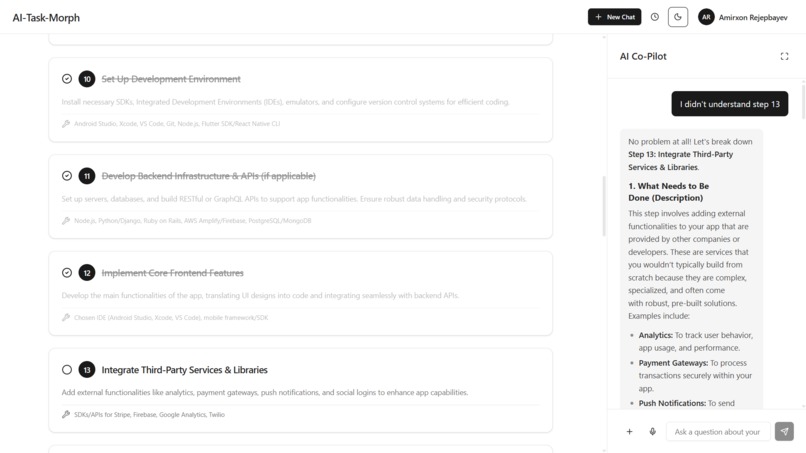
Task: Uncheck completed step 12 circle
Action: [x=67, y=273]
